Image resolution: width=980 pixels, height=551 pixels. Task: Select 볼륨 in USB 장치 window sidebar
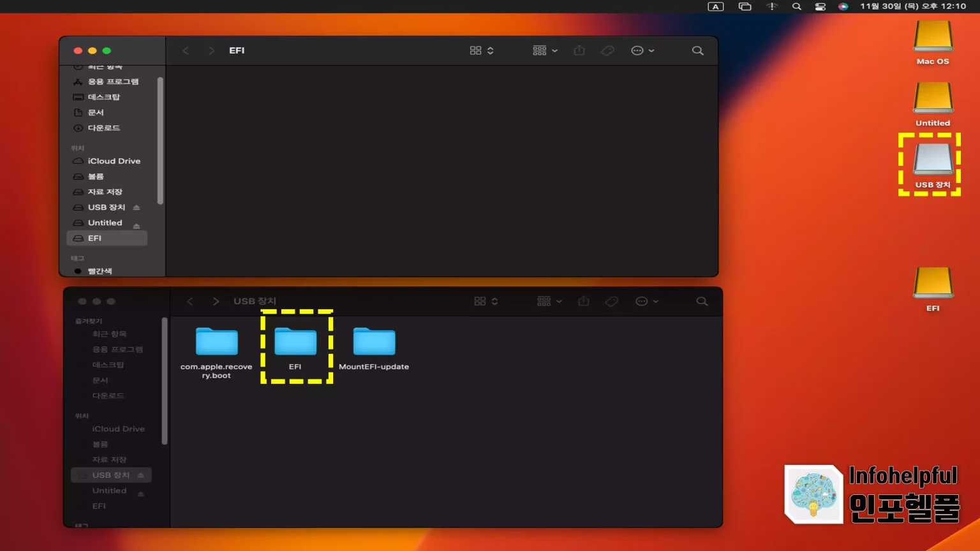tap(112, 444)
